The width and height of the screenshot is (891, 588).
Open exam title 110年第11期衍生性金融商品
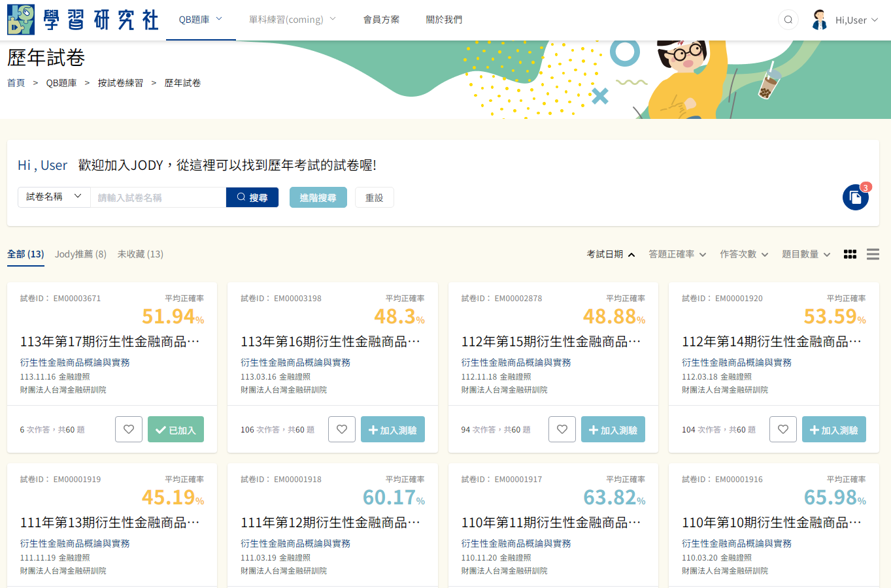[x=551, y=523]
